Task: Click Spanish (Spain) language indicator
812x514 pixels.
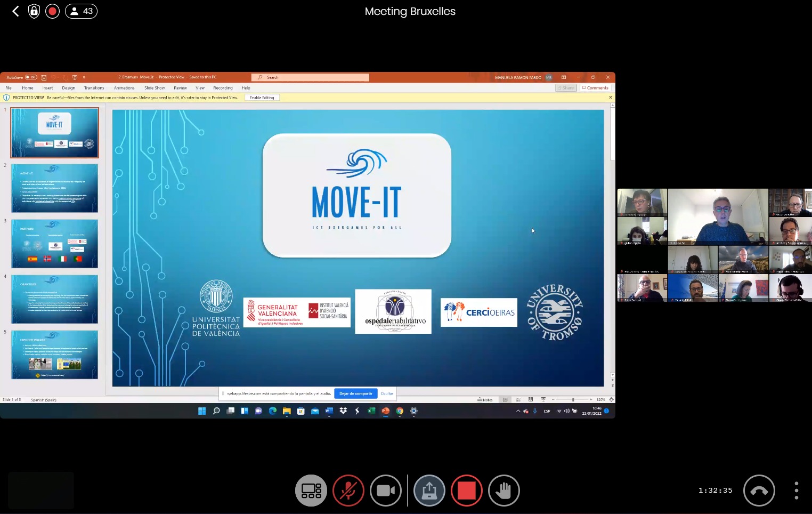Action: pos(44,399)
